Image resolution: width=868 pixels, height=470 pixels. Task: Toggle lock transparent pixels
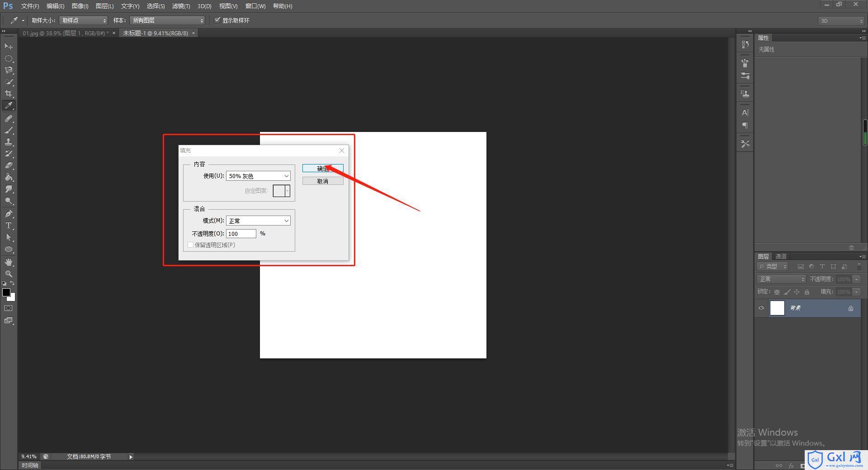[777, 292]
